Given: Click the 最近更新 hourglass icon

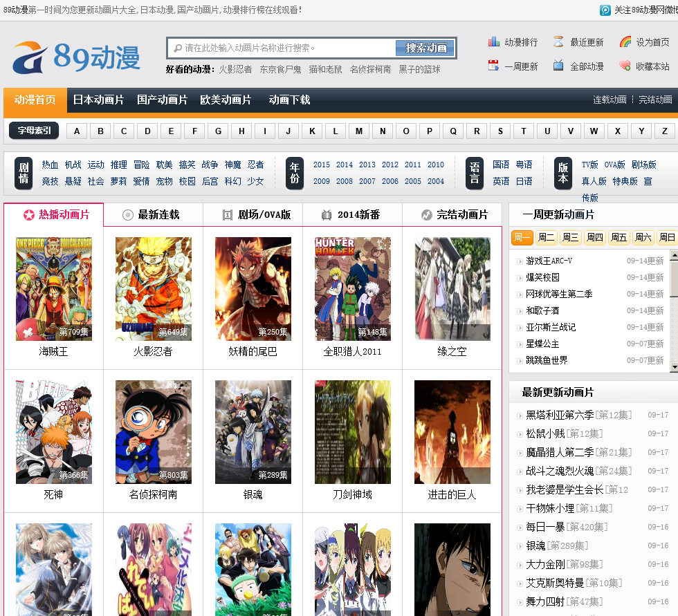Looking at the screenshot, I should point(558,41).
